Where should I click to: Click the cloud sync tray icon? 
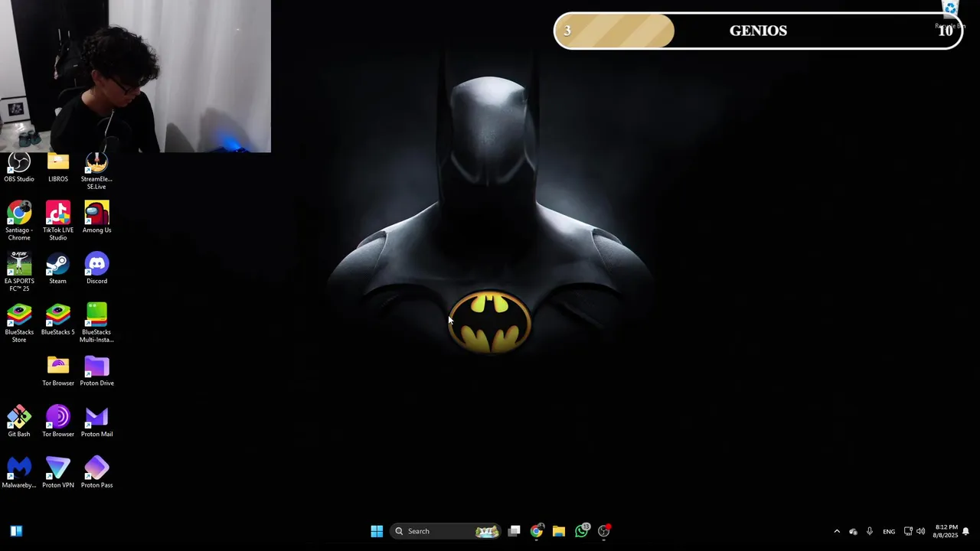pyautogui.click(x=853, y=531)
